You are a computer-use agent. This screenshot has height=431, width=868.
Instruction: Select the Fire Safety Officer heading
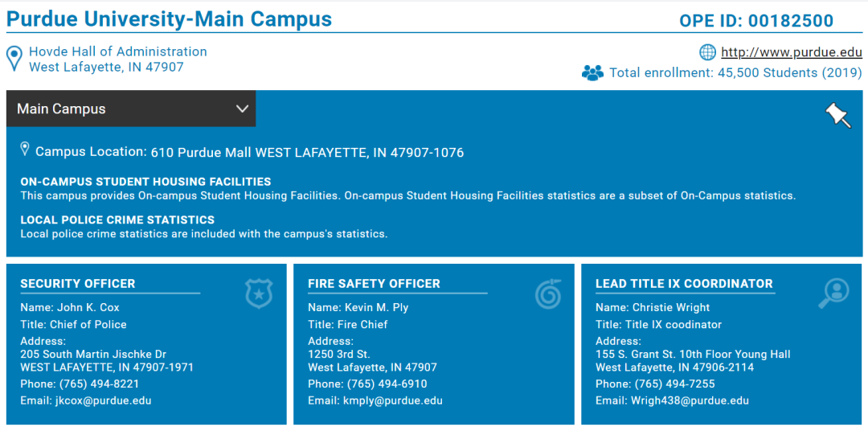374,284
